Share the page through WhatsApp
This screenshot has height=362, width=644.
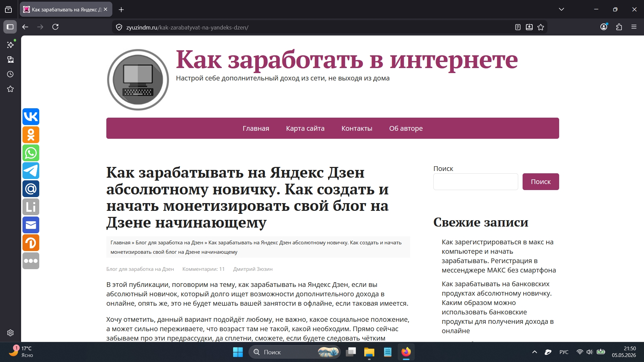point(31,153)
